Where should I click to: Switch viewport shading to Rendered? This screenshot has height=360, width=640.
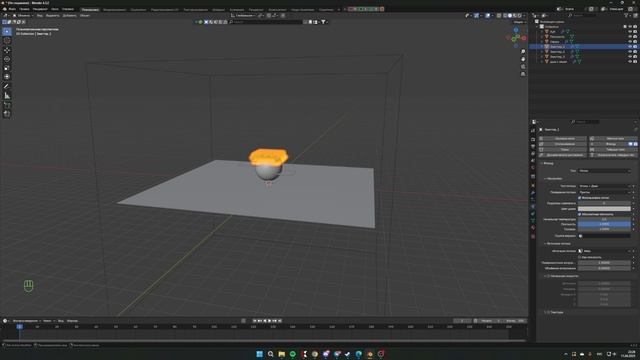520,16
